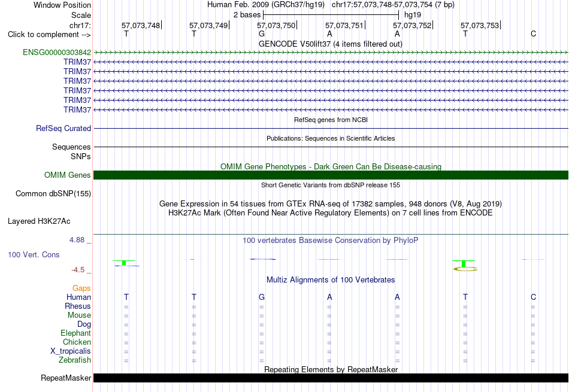Viewport: 569px width, 392px height.
Task: Open OMIM Gene Phenotypes track title
Action: pyautogui.click(x=331, y=166)
